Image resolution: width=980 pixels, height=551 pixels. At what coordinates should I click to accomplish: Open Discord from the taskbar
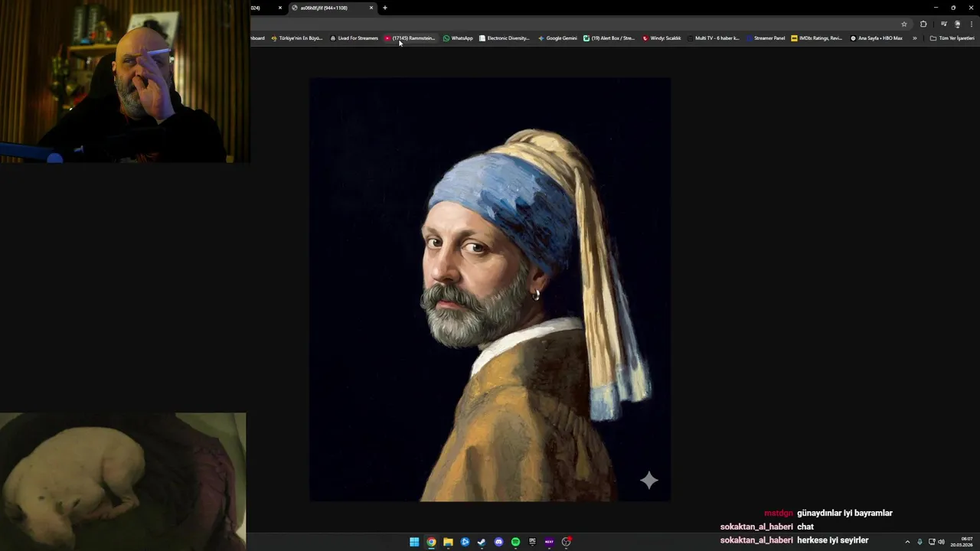tap(498, 542)
